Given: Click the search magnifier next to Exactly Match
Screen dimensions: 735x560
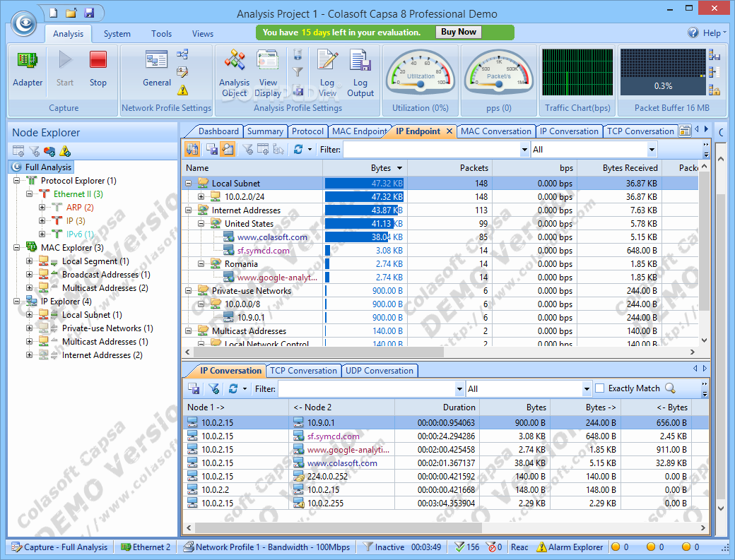Looking at the screenshot, I should pos(670,388).
